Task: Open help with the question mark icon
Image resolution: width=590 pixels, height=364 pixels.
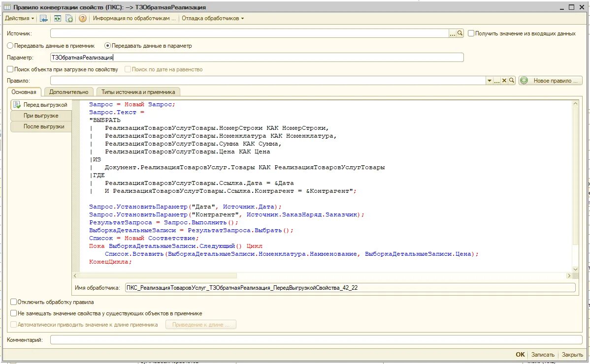Action: tap(83, 18)
